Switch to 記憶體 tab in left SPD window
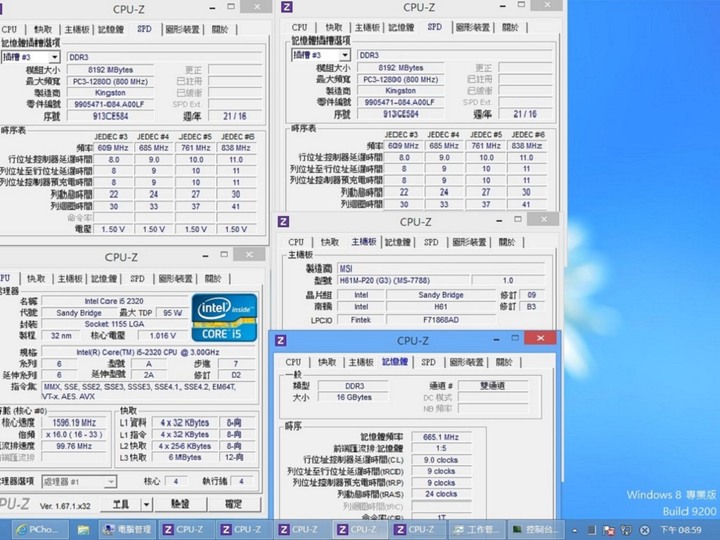The width and height of the screenshot is (720, 540). [x=111, y=29]
